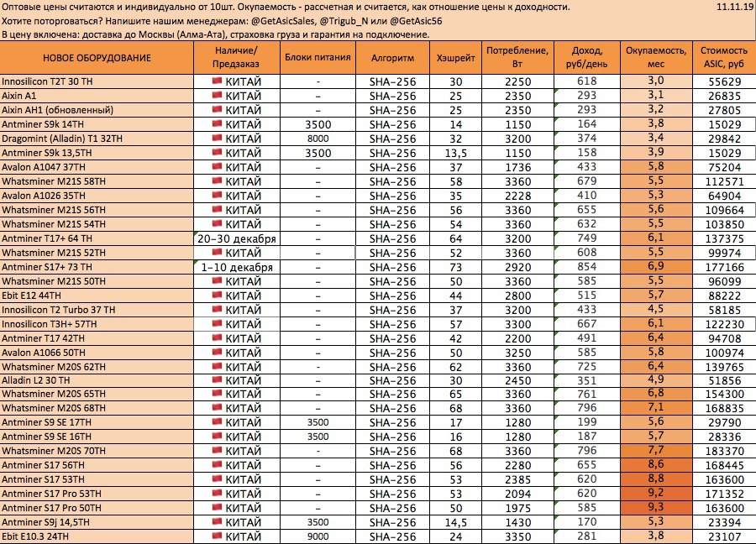Click the flag in Antminer S9j 14,5TH row
756x544 pixels.
(x=217, y=522)
